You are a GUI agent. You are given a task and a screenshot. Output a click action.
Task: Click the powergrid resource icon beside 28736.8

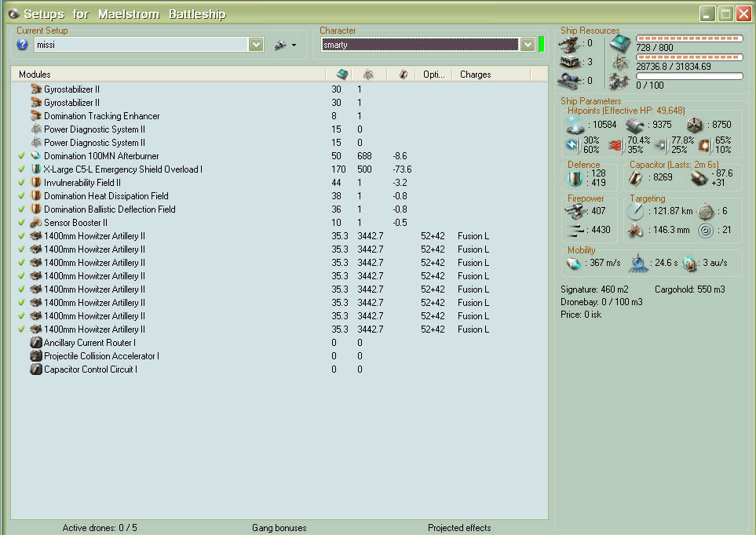tap(620, 62)
